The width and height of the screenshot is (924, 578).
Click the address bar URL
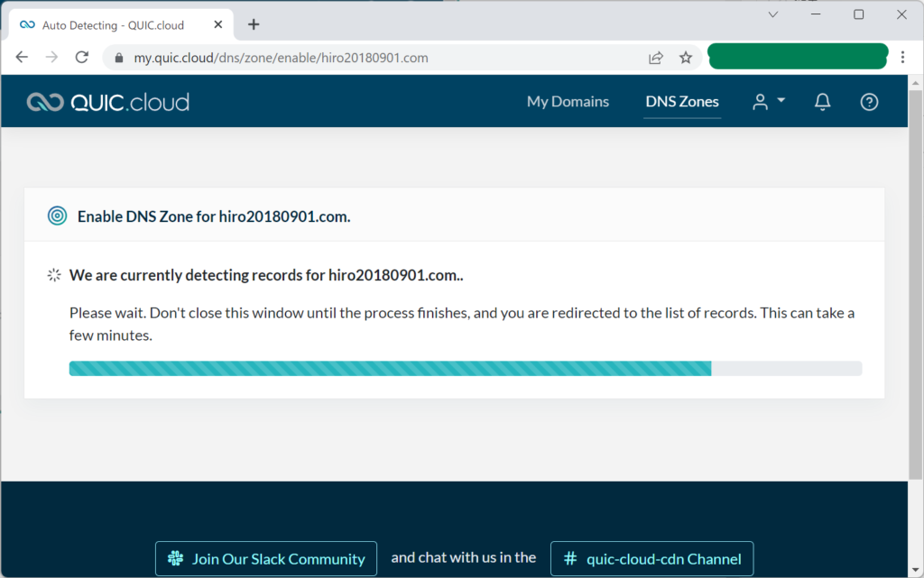[281, 58]
